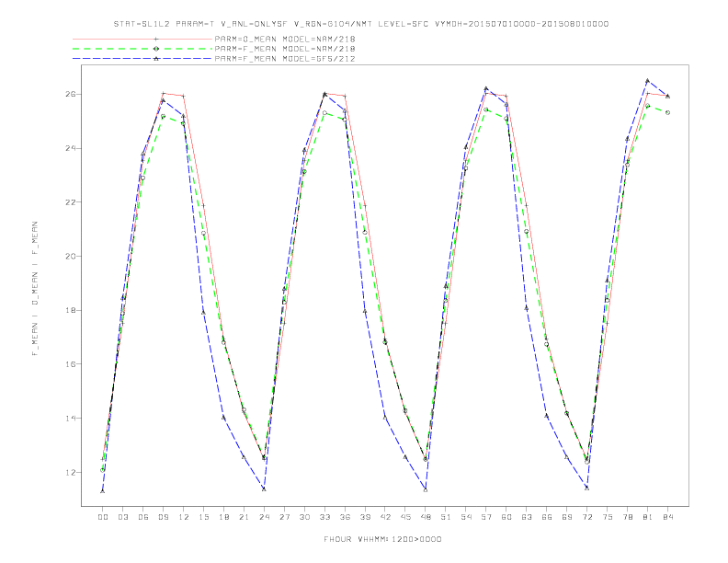Click forecast hour tick label 54
The image size is (728, 563).
(466, 517)
